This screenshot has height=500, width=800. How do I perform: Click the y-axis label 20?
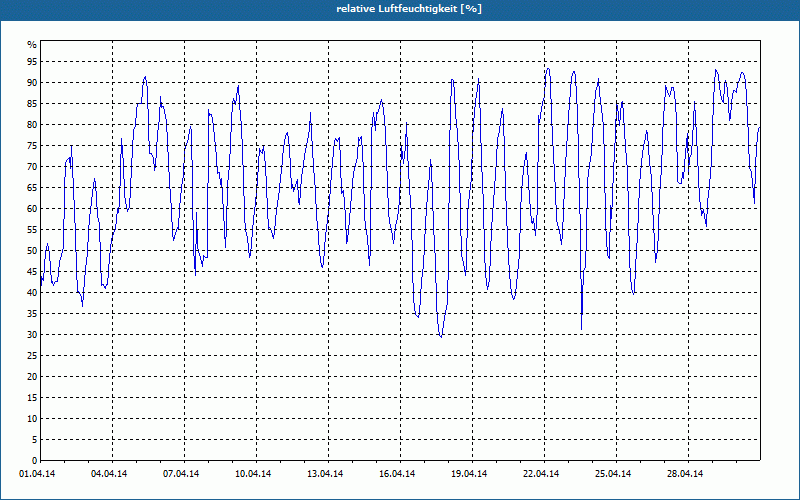tap(32, 377)
